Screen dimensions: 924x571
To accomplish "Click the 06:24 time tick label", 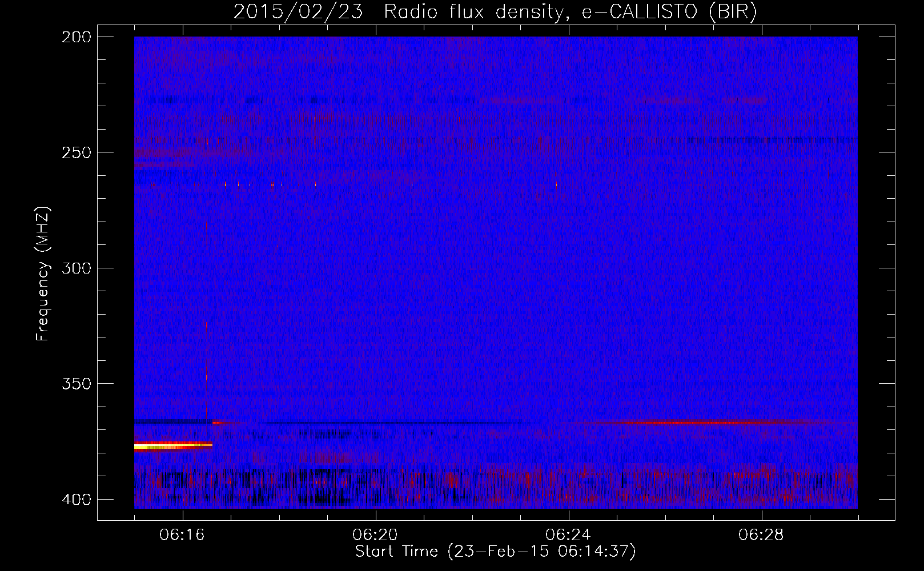I will coord(569,536).
